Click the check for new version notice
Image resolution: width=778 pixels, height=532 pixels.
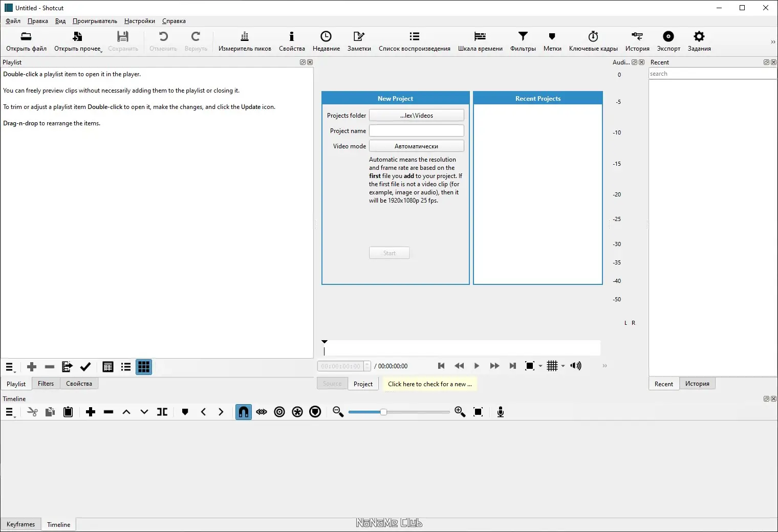430,384
